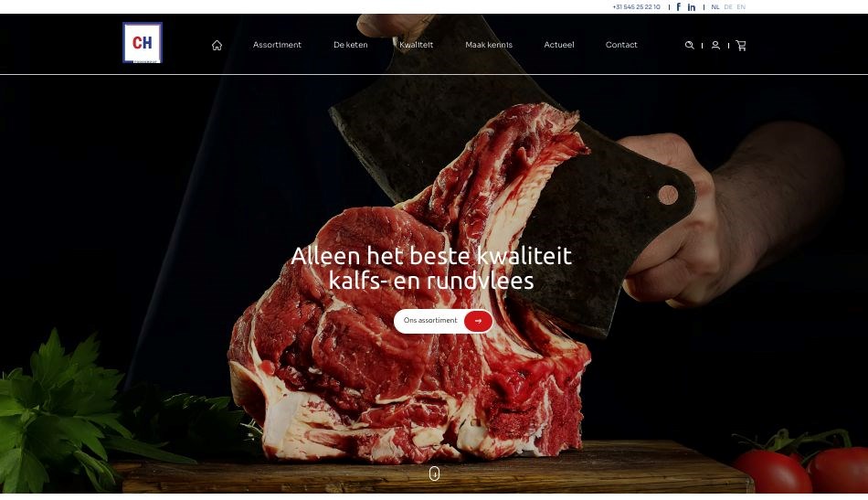The image size is (868, 500).
Task: Click the Ons assortiment button
Action: pyautogui.click(x=443, y=321)
